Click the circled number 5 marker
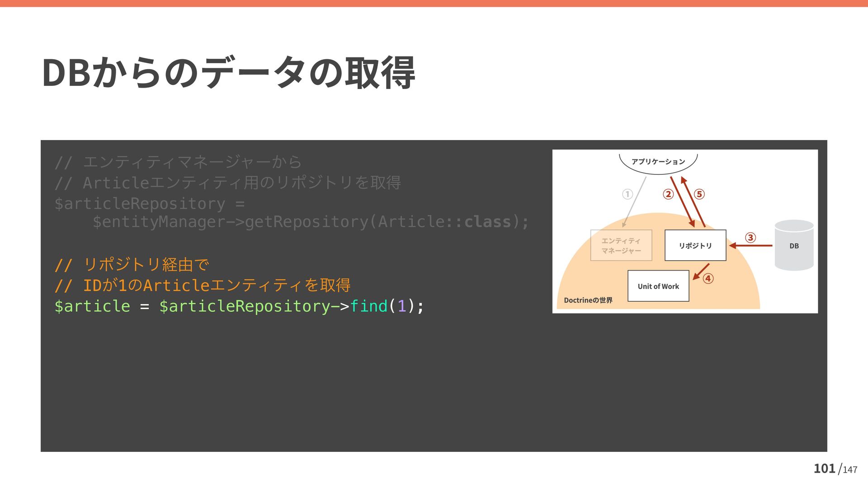The height and width of the screenshot is (488, 868). click(x=699, y=194)
